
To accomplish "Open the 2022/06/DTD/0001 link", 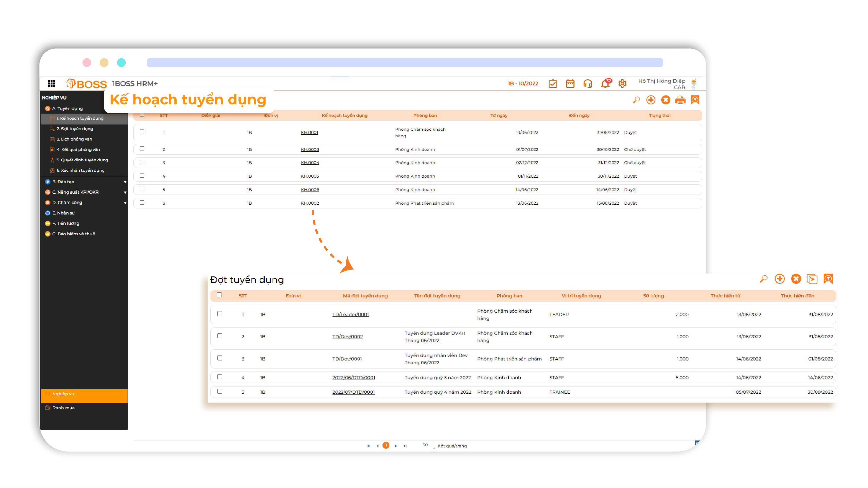I will [x=353, y=378].
